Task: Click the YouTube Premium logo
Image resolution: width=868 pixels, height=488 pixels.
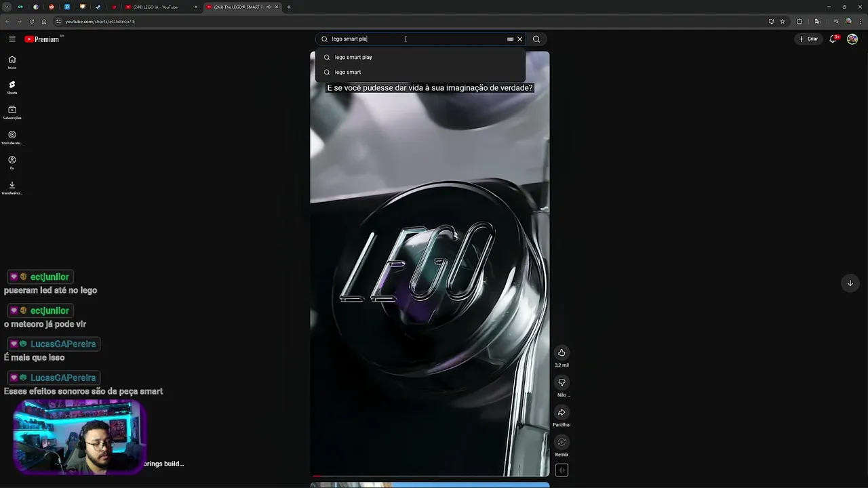Action: coord(43,39)
